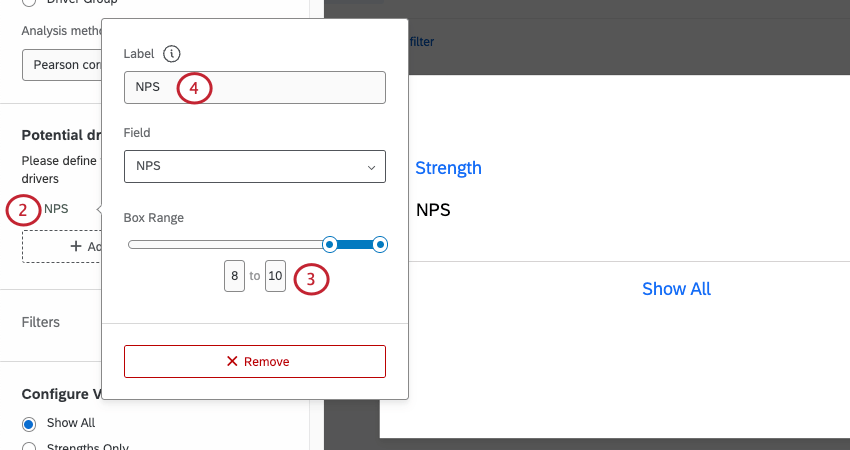Open the Field dropdown showing NPS
The width and height of the screenshot is (850, 450).
[x=254, y=166]
